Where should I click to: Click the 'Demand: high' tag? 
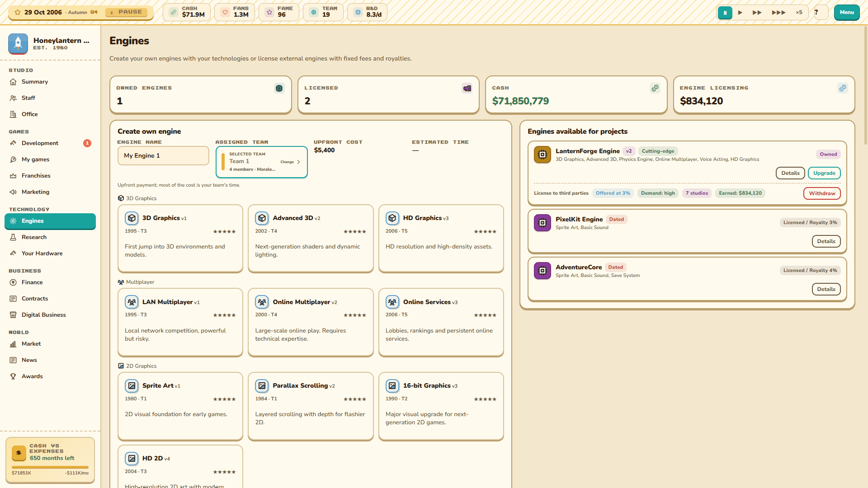(658, 193)
